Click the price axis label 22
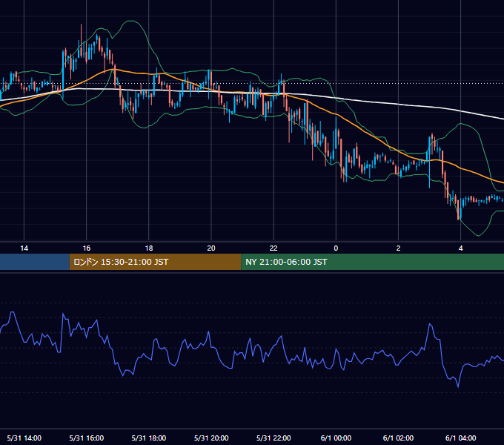504x445 pixels. 273,248
